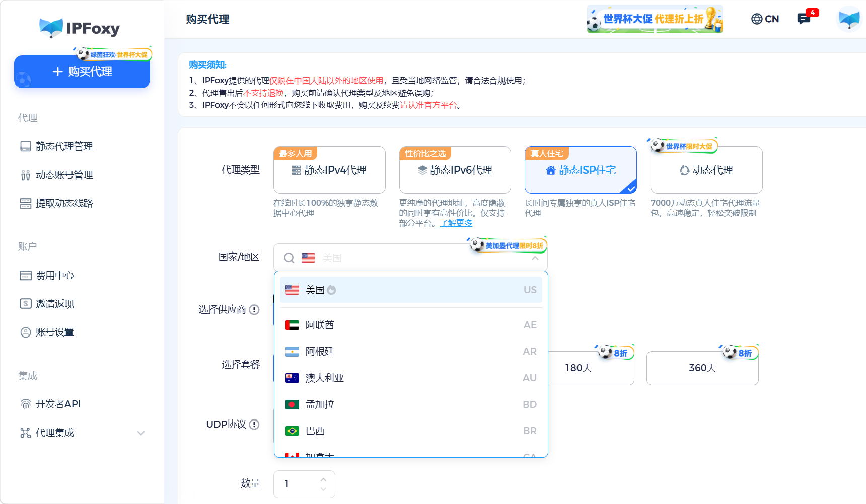Choose 澳大利亚 from the country list

[x=411, y=378]
